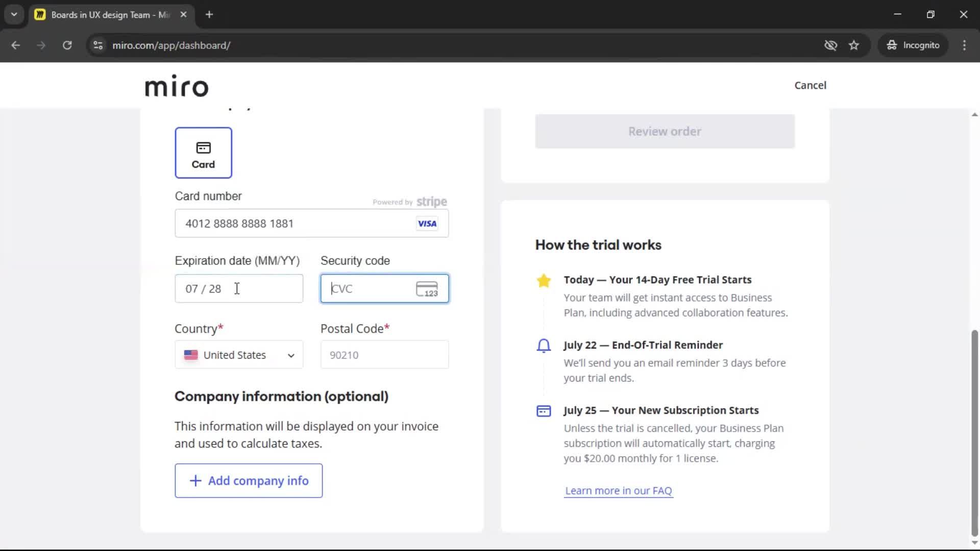Click the United States flag icon
This screenshot has width=980, height=551.
coord(191,355)
